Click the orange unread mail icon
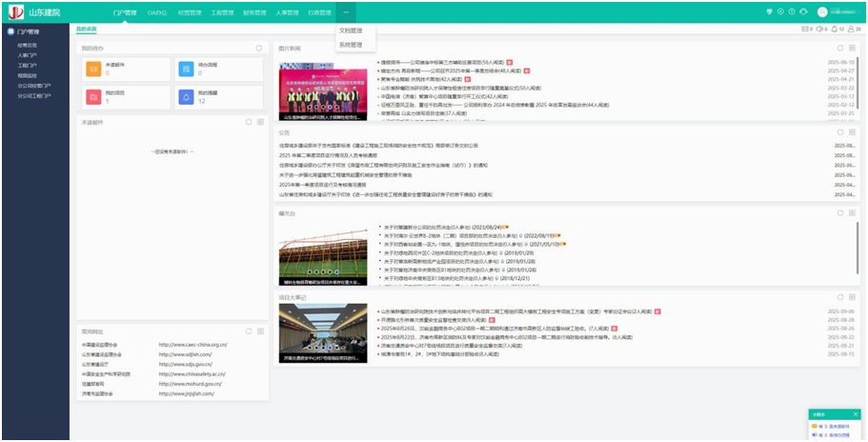This screenshot has height=442, width=868. pyautogui.click(x=92, y=69)
